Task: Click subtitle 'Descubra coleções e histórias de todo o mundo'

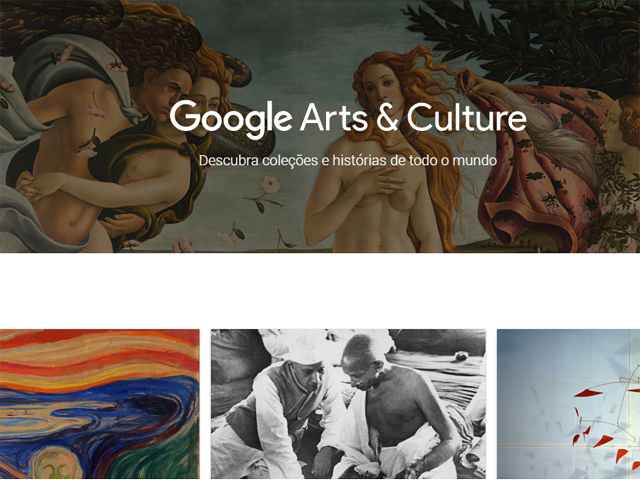Action: (348, 160)
